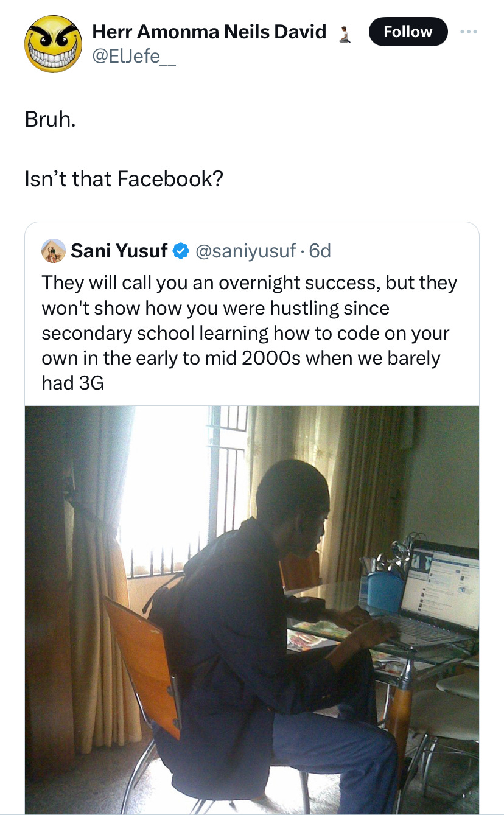Click the 6d timestamp on quoted tweet
Viewport: 504px width, 815px height.
coord(320,250)
